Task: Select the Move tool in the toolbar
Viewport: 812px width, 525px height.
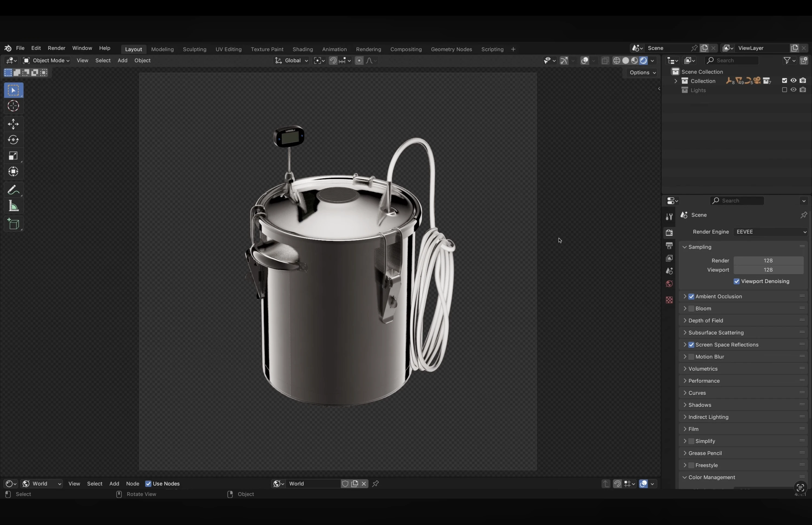Action: (x=13, y=124)
